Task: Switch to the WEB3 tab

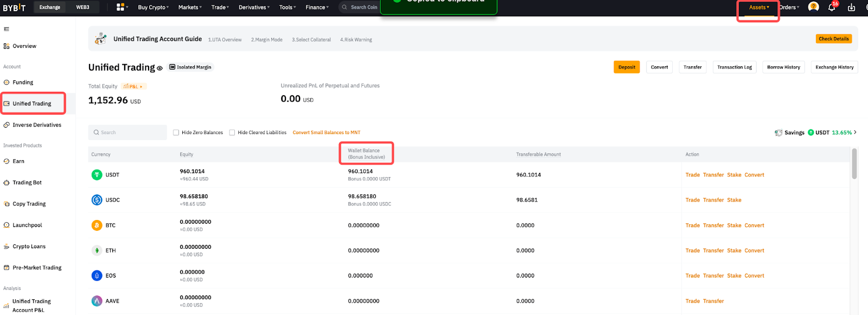Action: [x=82, y=8]
